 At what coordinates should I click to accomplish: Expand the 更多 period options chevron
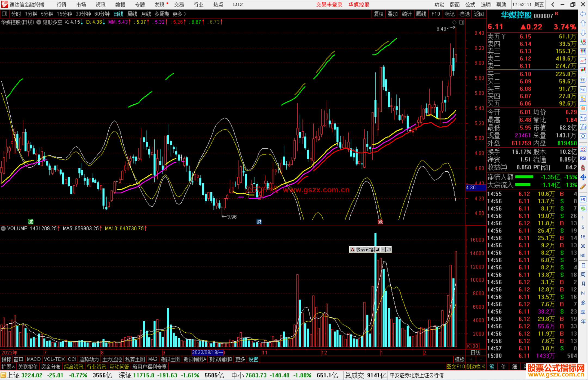(185, 14)
